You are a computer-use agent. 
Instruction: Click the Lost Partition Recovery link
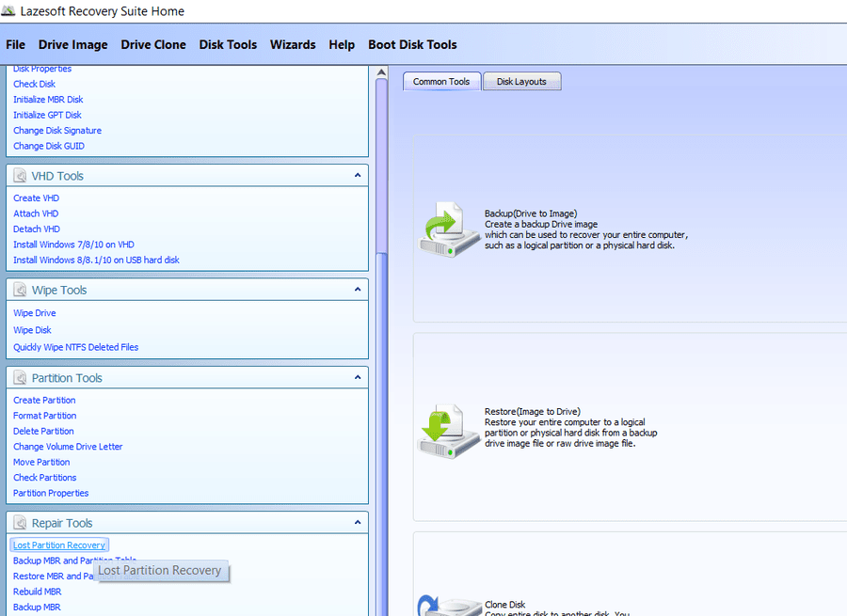[59, 545]
